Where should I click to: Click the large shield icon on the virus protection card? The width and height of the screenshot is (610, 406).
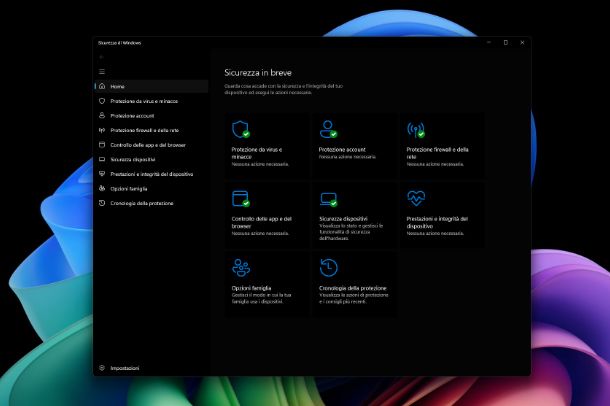pos(241,130)
